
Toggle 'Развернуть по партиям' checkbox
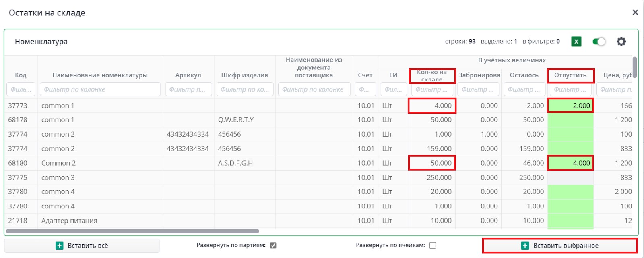pos(273,246)
